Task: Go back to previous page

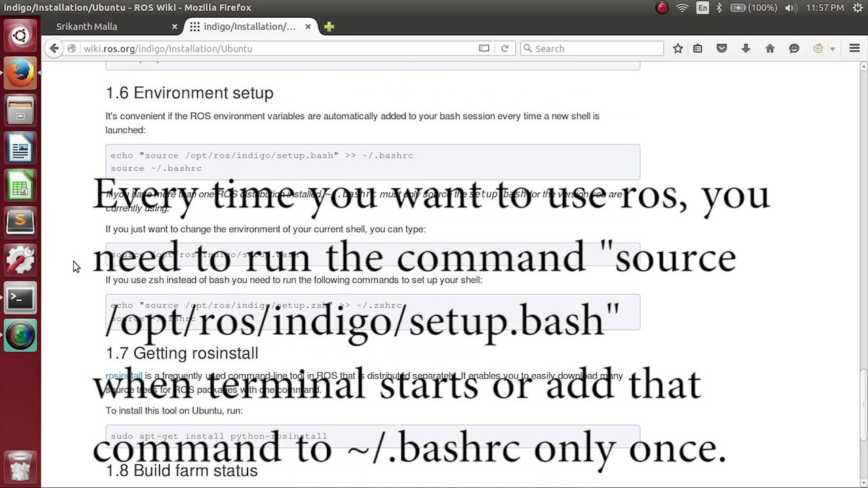Action: coord(54,48)
